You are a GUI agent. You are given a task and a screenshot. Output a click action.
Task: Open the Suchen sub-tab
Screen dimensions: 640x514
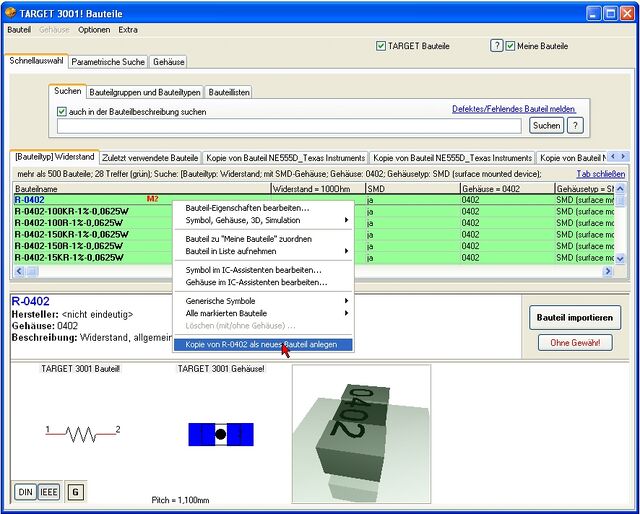click(x=67, y=91)
